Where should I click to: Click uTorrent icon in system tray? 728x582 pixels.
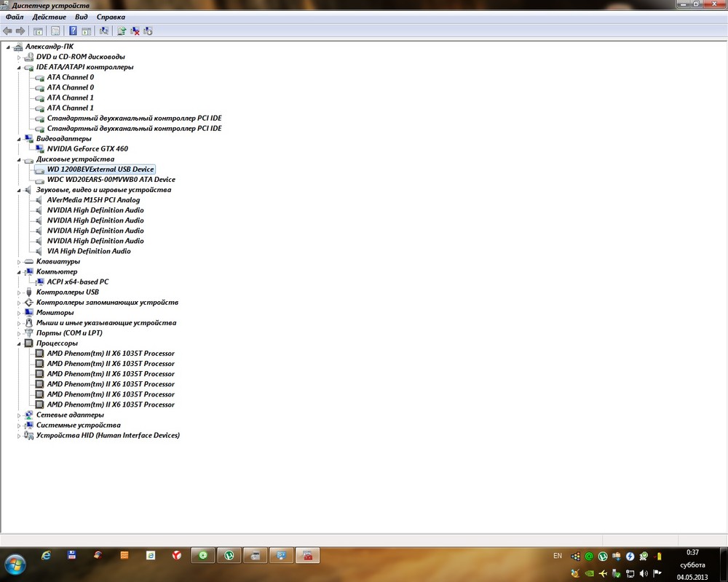pyautogui.click(x=603, y=556)
